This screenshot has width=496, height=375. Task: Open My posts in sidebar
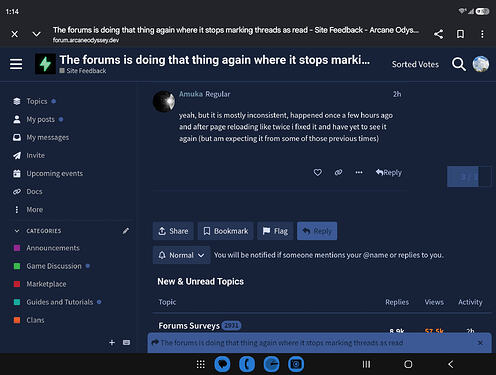click(40, 119)
